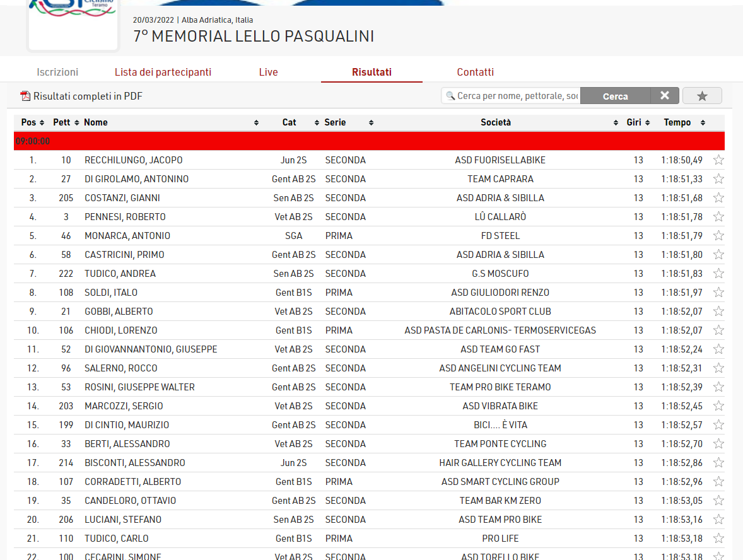
Task: Open the Contatti tab
Action: click(x=476, y=72)
